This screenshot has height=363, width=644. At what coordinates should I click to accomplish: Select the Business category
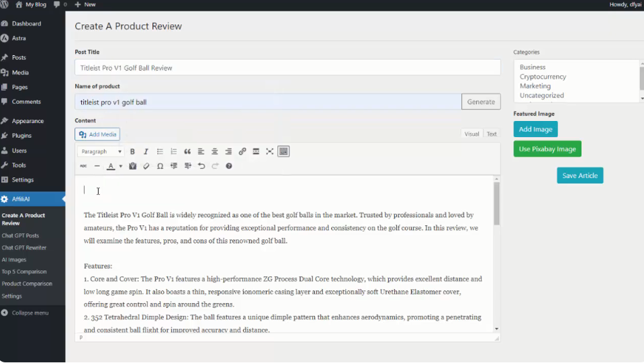click(533, 67)
